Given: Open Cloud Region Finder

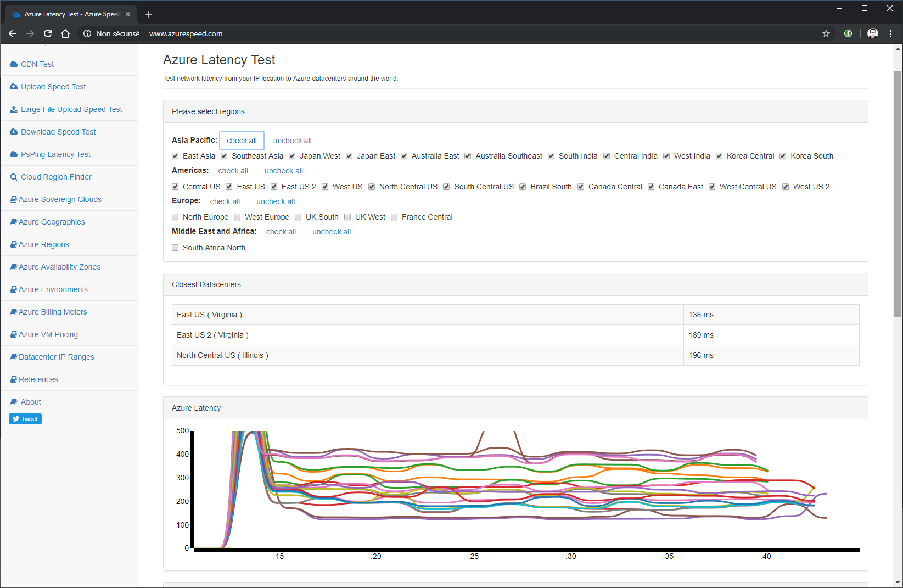Looking at the screenshot, I should tap(56, 177).
